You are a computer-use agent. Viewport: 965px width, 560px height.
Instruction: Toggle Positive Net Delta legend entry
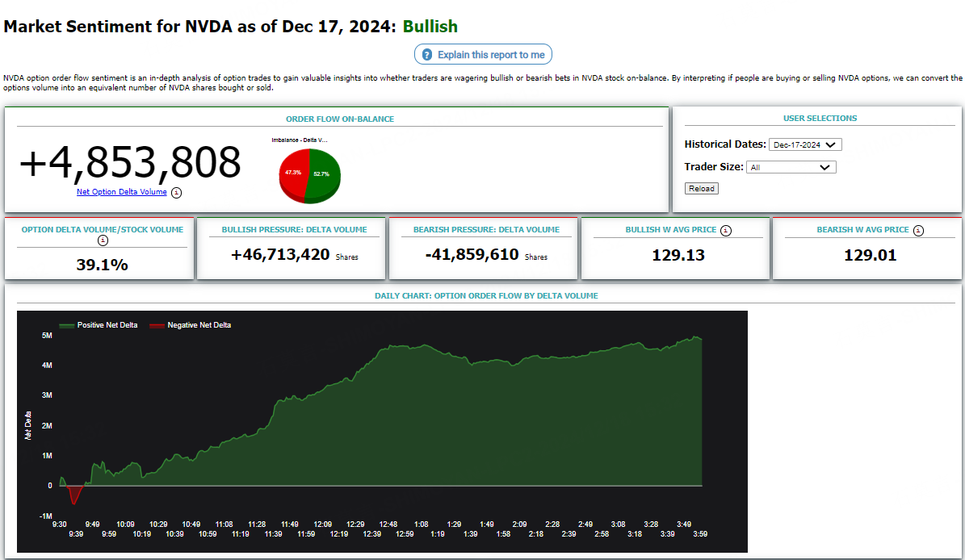click(99, 325)
